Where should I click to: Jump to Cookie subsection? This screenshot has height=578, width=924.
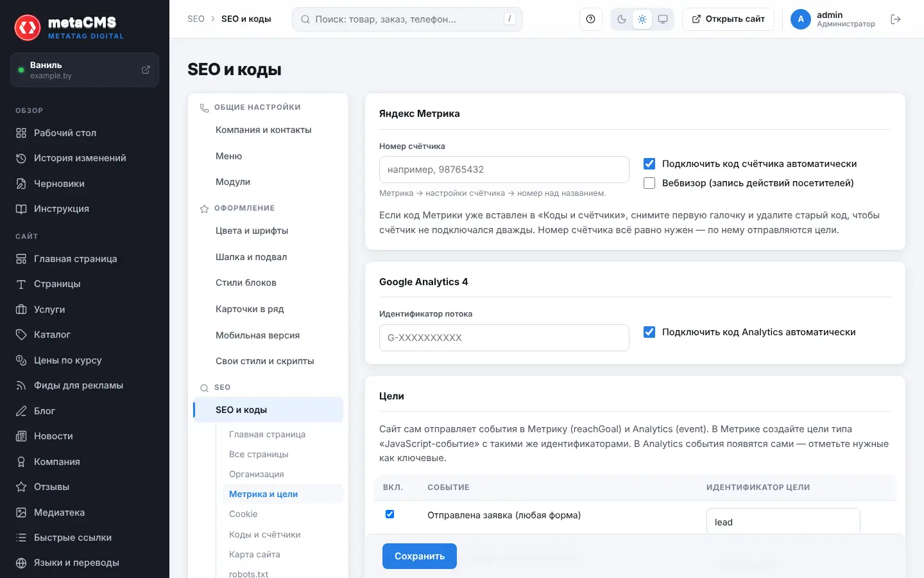click(283, 514)
